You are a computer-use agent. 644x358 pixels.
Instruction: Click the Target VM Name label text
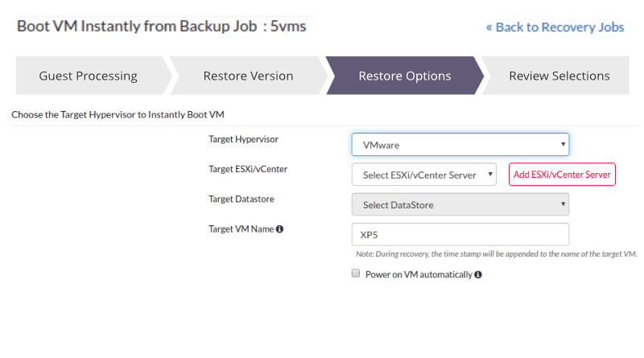click(241, 228)
